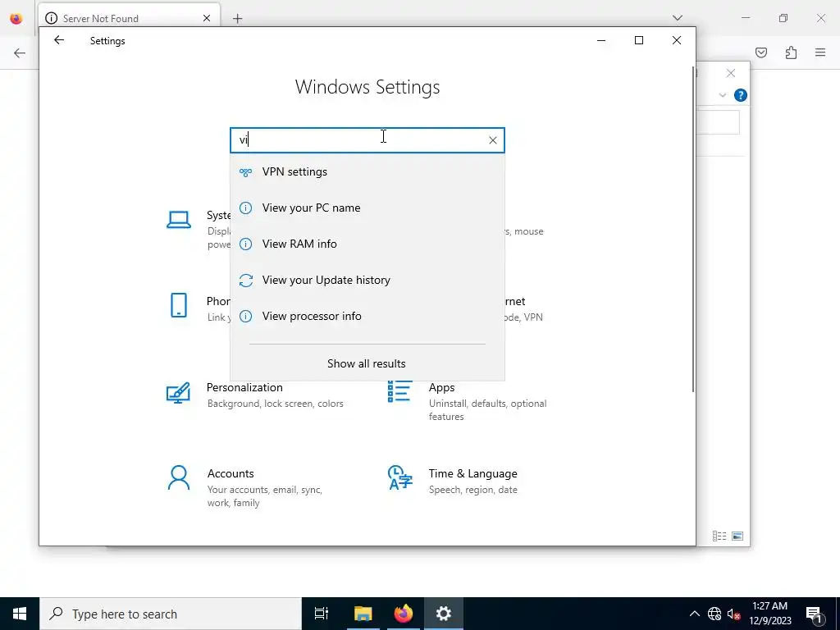Open File Explorer from taskbar
This screenshot has width=840, height=630.
(x=363, y=614)
